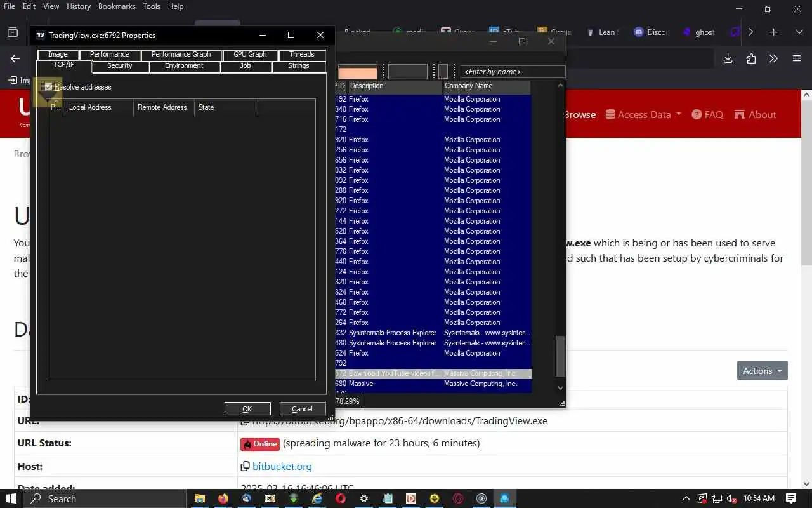This screenshot has height=508, width=812.
Task: Click Process Explorer scrollbar down arrow
Action: pos(560,387)
